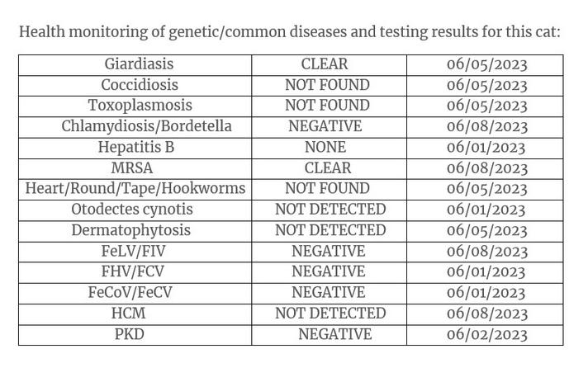Select the PKD row label
The width and height of the screenshot is (588, 382).
coord(130,334)
